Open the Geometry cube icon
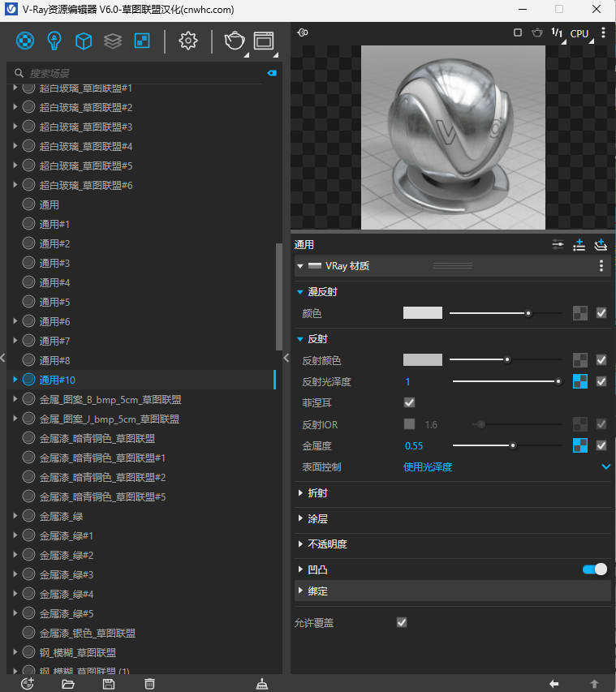The height and width of the screenshot is (692, 616). pyautogui.click(x=84, y=41)
